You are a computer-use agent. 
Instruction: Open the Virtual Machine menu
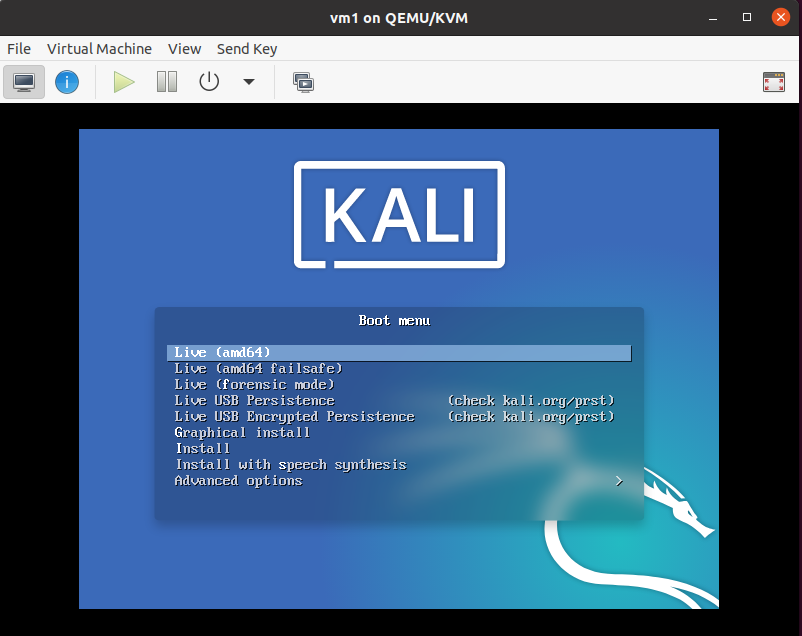pos(99,49)
